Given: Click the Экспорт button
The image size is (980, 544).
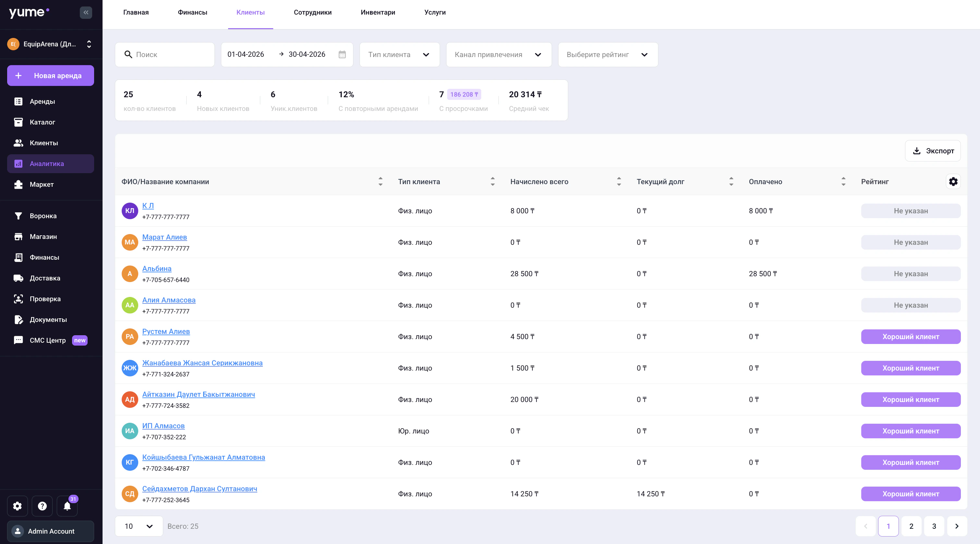Looking at the screenshot, I should [x=932, y=151].
